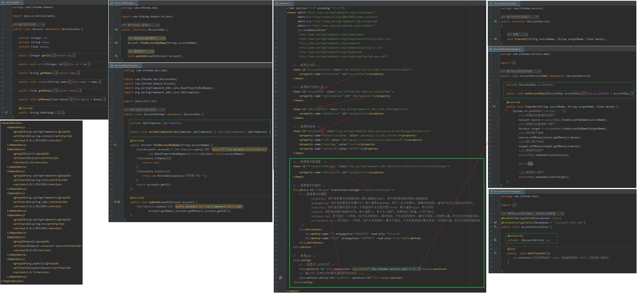Click the SQL update statement in AccountDaoImpl.java

point(209,207)
